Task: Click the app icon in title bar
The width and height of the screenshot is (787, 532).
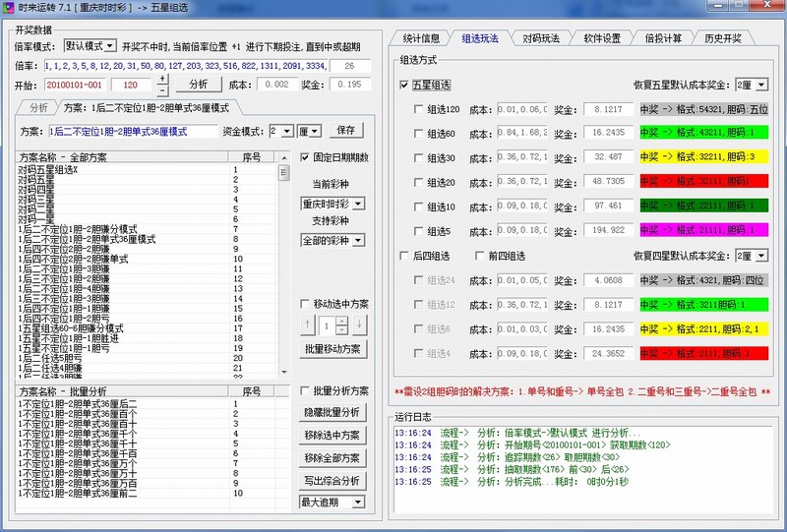Action: point(10,8)
